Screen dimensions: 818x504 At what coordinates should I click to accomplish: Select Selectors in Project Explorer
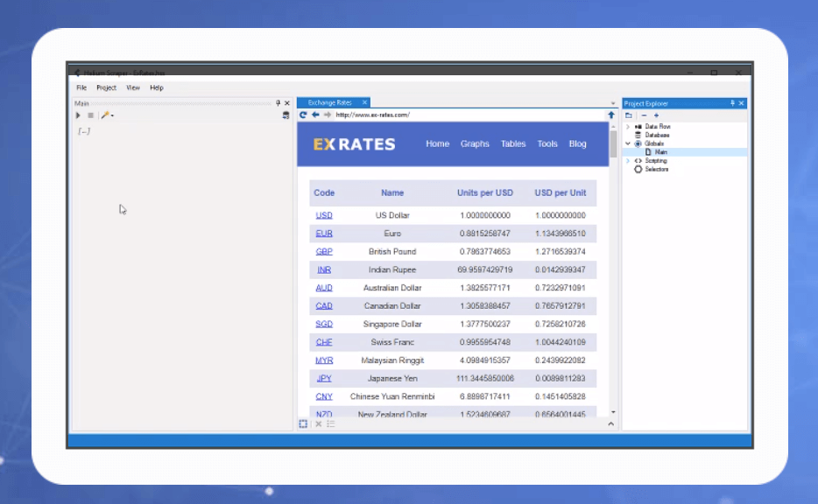pyautogui.click(x=656, y=170)
